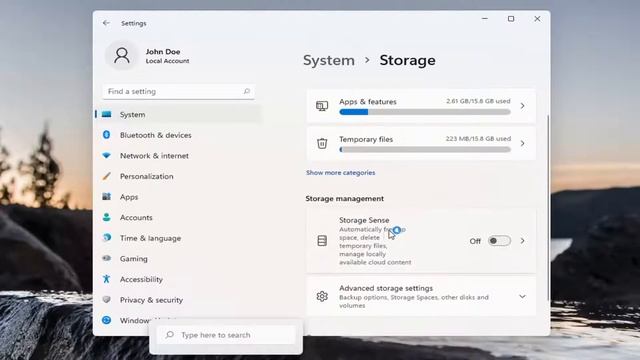Click the back arrow in Settings
This screenshot has width=640, height=360.
point(106,23)
